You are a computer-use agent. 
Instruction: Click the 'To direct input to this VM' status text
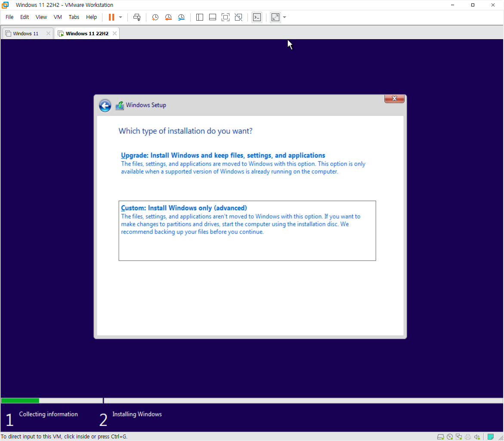pyautogui.click(x=64, y=437)
